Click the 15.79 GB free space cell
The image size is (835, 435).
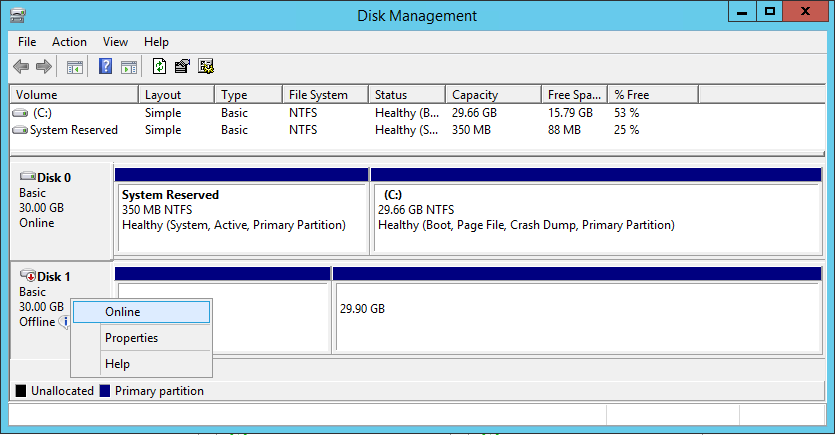coord(570,113)
